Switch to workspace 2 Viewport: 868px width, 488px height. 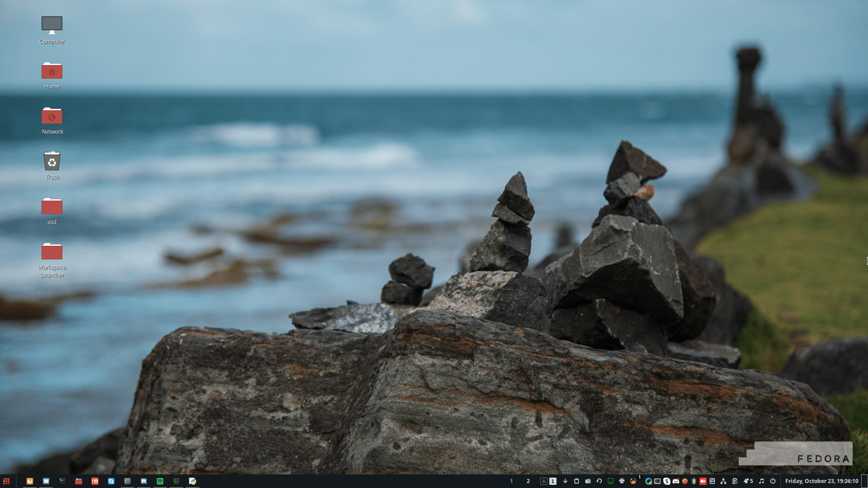[x=528, y=481]
